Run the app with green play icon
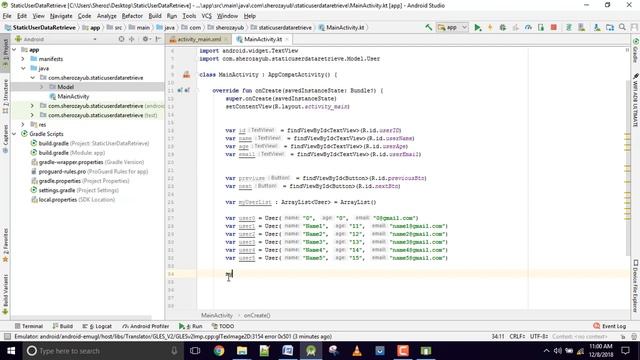 (477, 27)
